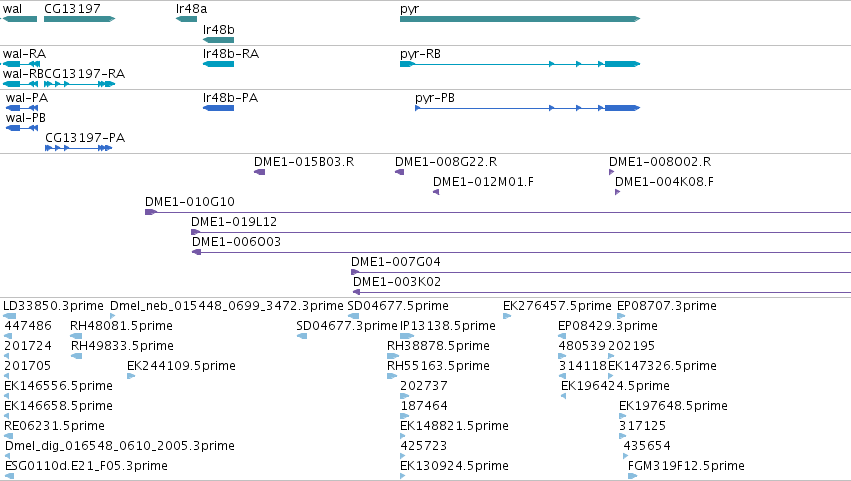Select the EK276457.5prime EST
The height and width of the screenshot is (481, 851).
point(507,316)
